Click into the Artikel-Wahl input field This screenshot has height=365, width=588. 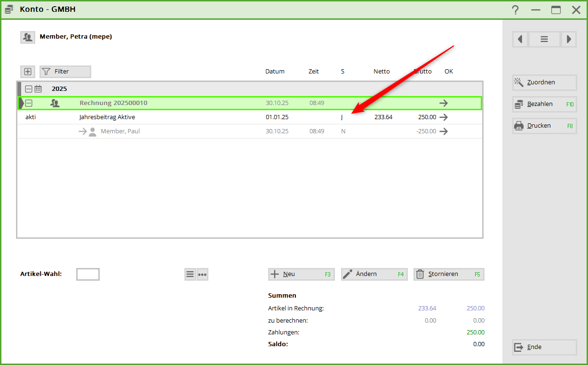tap(88, 274)
